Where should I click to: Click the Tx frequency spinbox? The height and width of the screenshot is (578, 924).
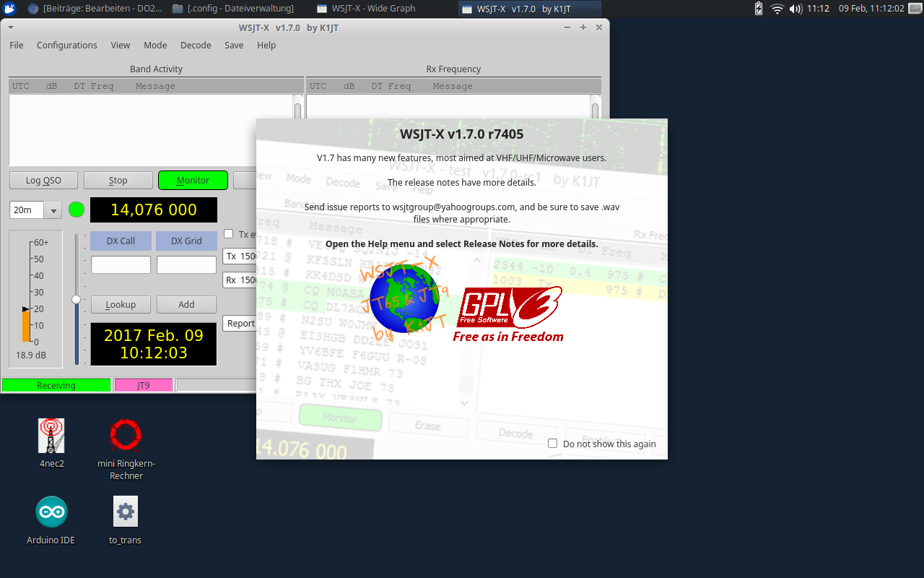pyautogui.click(x=240, y=256)
